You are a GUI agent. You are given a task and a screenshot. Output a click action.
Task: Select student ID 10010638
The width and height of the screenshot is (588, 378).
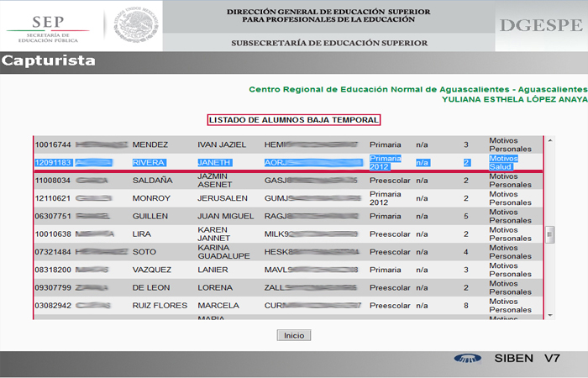click(53, 234)
